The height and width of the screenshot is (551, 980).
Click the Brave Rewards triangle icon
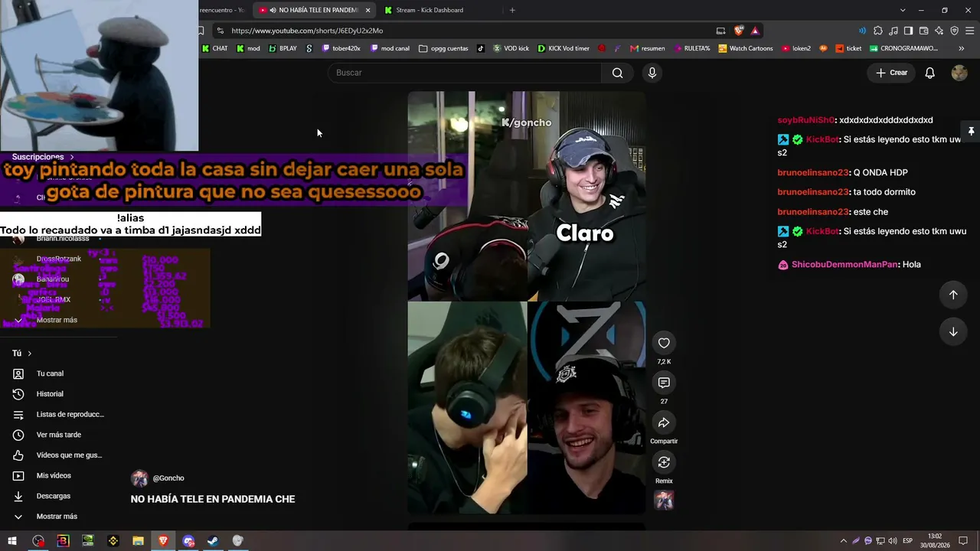755,31
